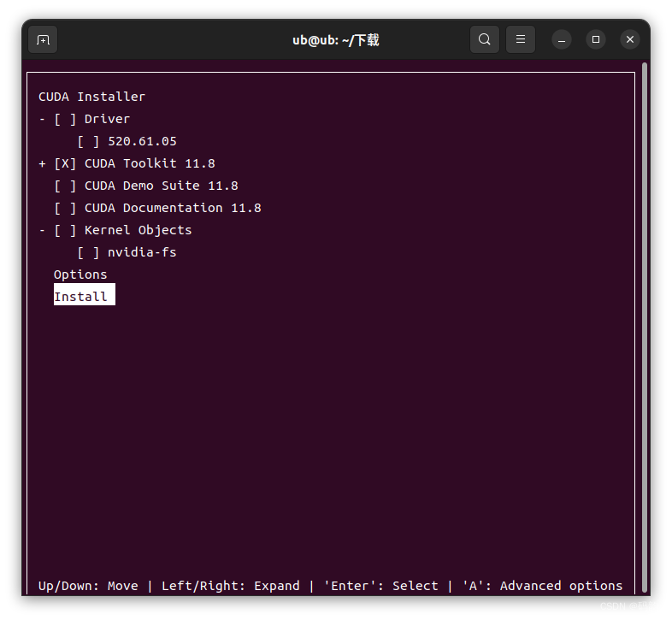Click the ub@ub window title text
This screenshot has width=672, height=620.
click(x=335, y=39)
